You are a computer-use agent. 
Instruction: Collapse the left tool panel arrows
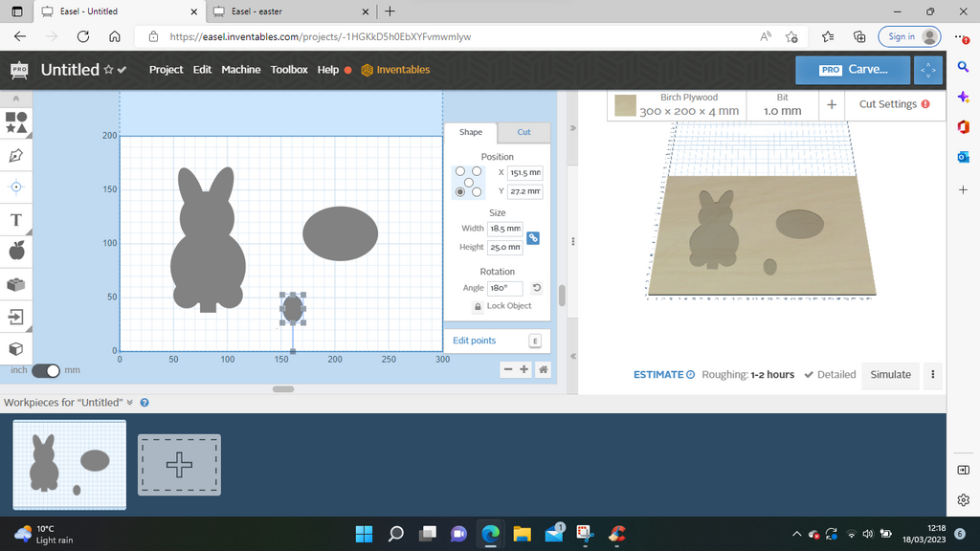point(16,99)
